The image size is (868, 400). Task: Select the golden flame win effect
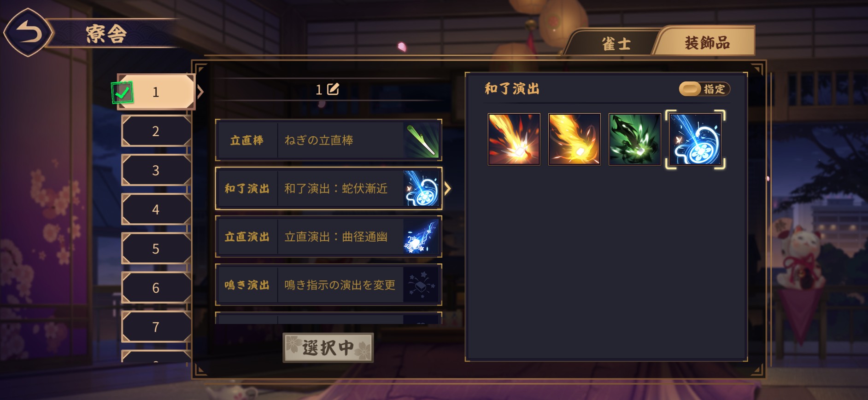click(x=575, y=139)
